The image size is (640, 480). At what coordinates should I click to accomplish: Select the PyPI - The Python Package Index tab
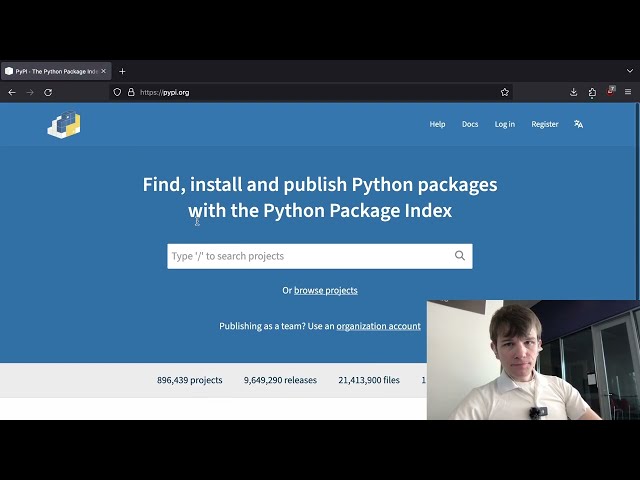coord(56,71)
